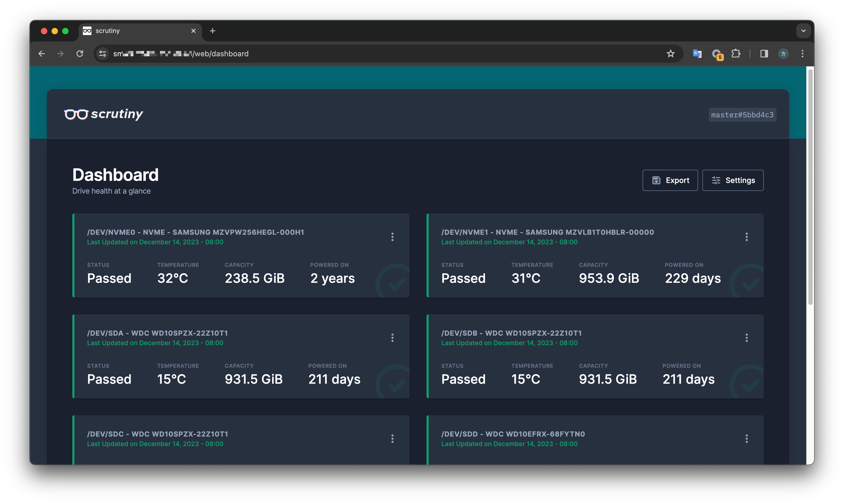The height and width of the screenshot is (504, 844).
Task: Open the tab search dropdown arrow
Action: pos(804,31)
